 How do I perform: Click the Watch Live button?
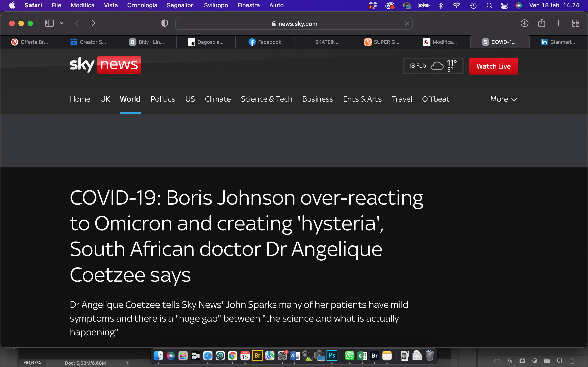coord(493,66)
